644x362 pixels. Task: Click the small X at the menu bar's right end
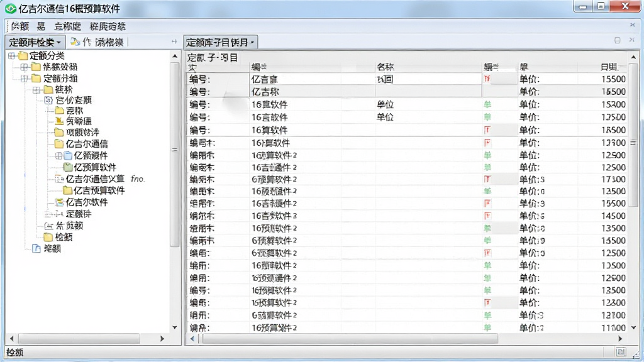(x=633, y=25)
